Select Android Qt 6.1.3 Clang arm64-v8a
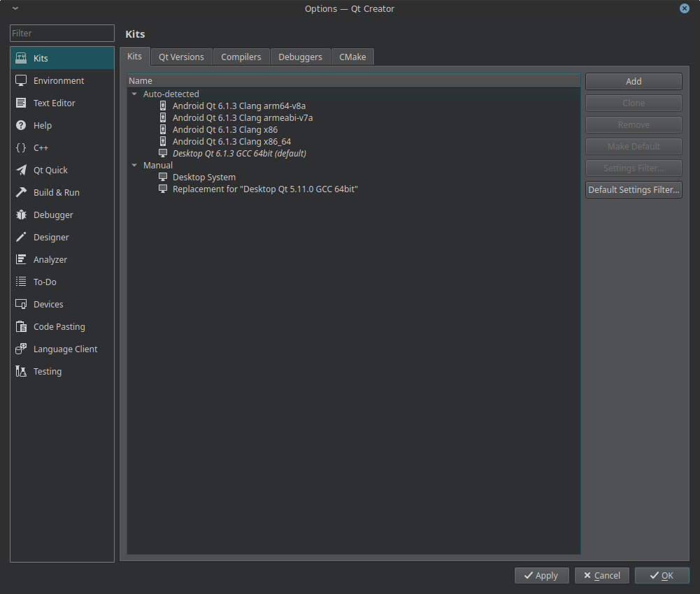Viewport: 700px width, 594px height. pos(239,106)
